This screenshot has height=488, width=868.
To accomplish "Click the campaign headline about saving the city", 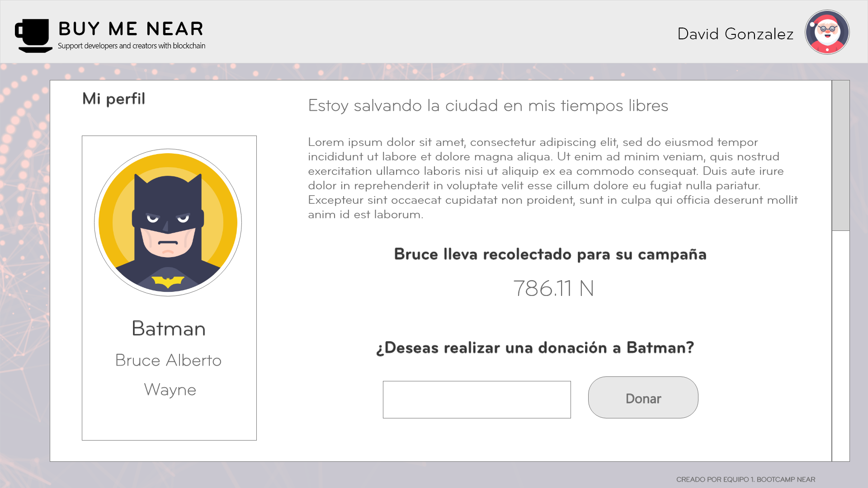I will pyautogui.click(x=488, y=106).
